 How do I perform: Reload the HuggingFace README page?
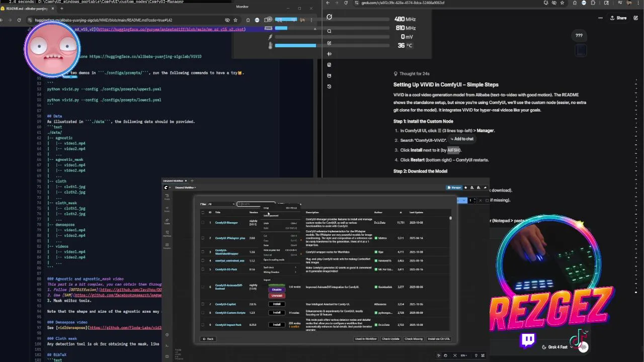(x=19, y=20)
